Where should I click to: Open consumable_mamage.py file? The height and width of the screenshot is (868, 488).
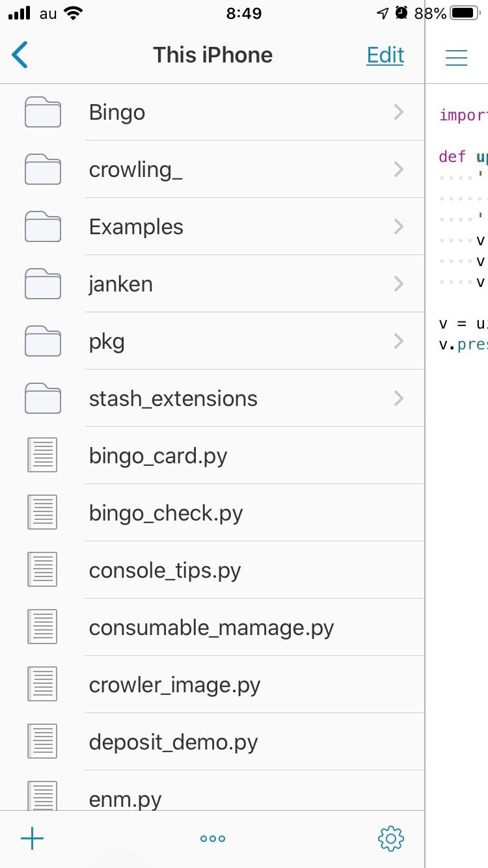point(211,628)
